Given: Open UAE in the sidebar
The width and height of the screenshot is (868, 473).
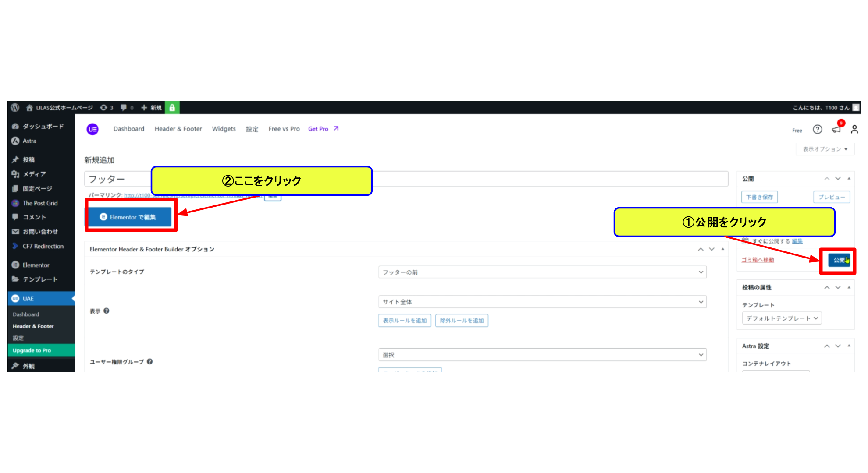Looking at the screenshot, I should click(x=41, y=299).
